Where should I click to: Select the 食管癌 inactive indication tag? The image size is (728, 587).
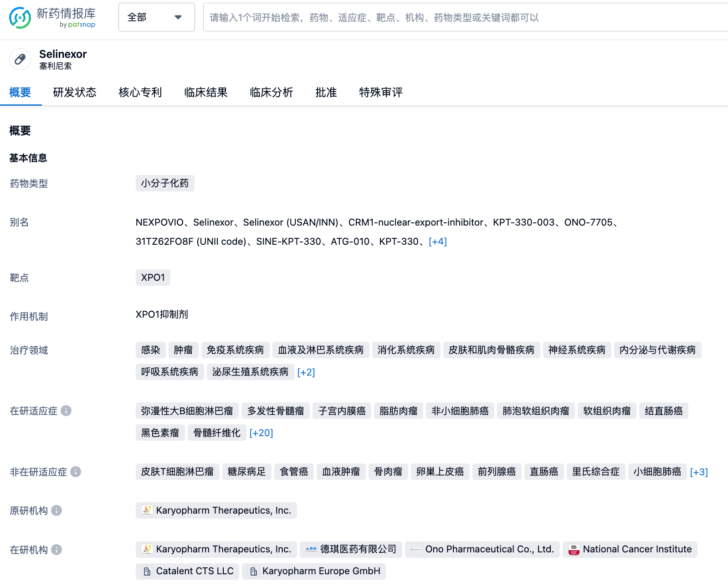pyautogui.click(x=294, y=472)
